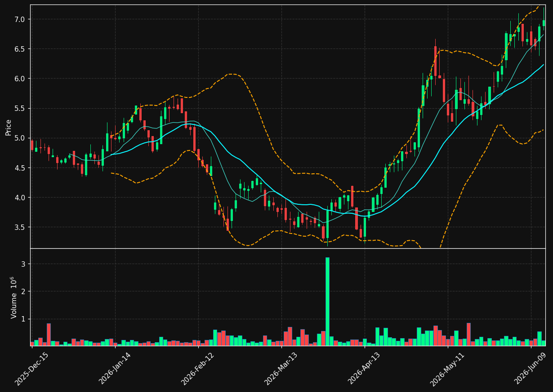
Task: Click the Price axis title
Action: 9,127
